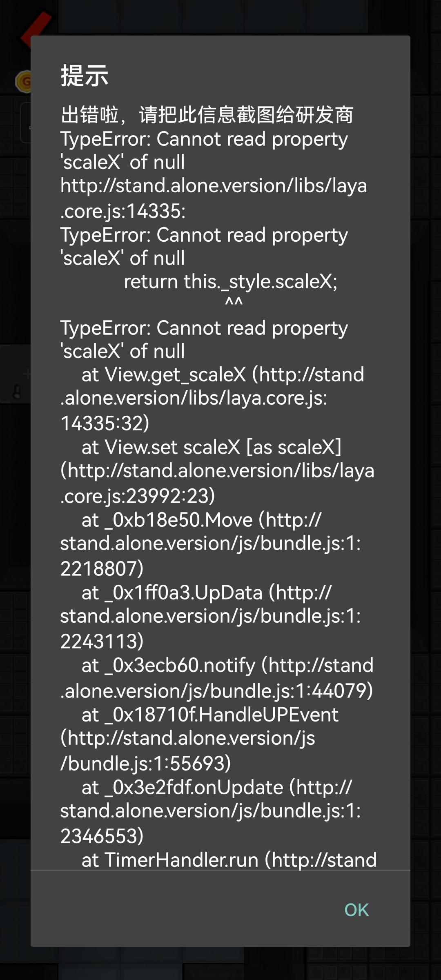
Task: Tap the gold G coin icon
Action: (24, 82)
